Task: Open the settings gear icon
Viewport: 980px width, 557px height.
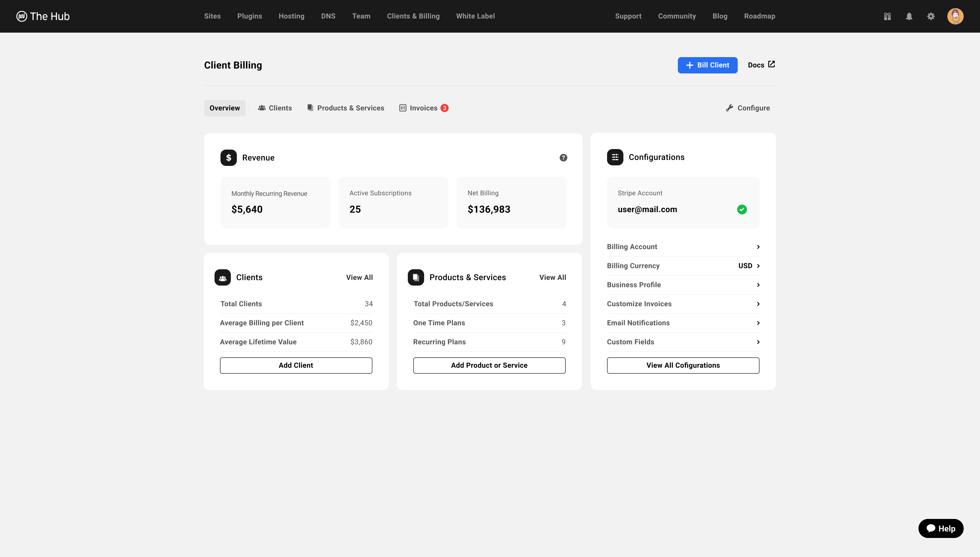Action: (x=931, y=16)
